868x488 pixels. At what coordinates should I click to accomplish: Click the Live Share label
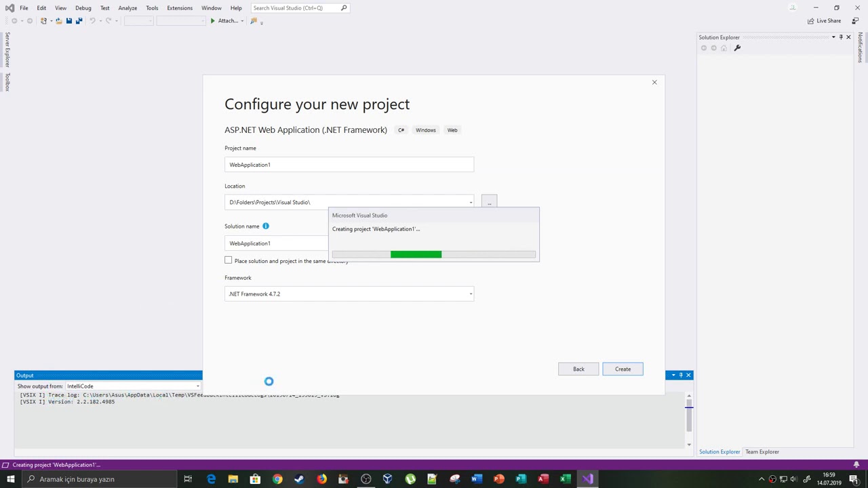tap(829, 21)
